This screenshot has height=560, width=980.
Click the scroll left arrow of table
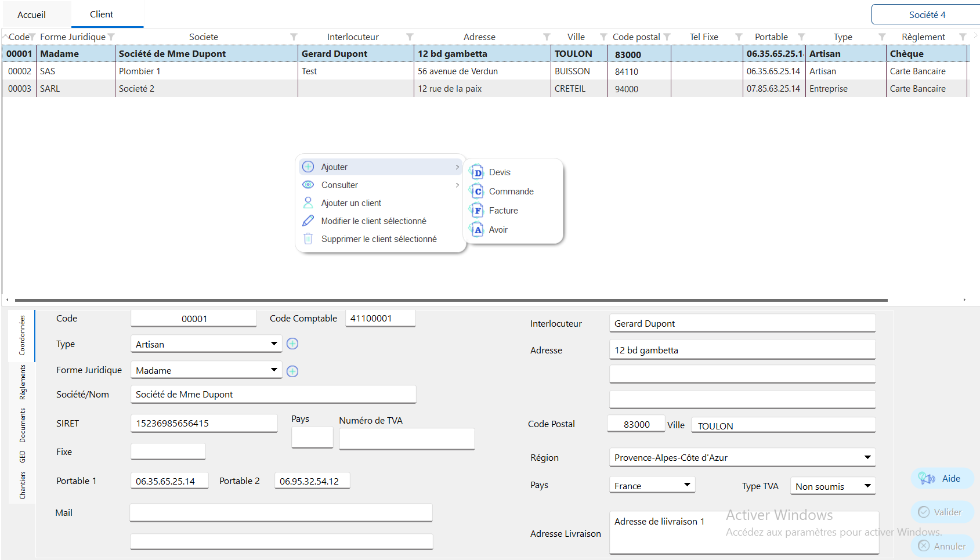7,300
